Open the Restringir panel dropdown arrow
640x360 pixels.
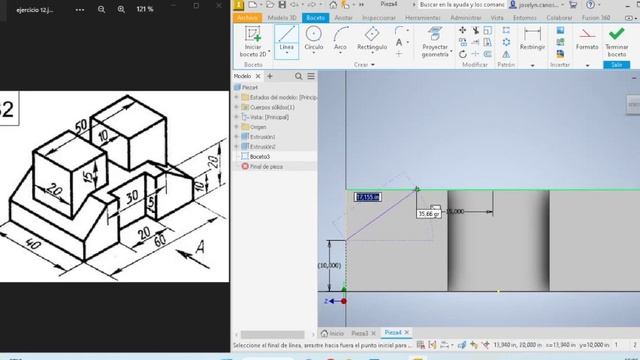[x=532, y=65]
